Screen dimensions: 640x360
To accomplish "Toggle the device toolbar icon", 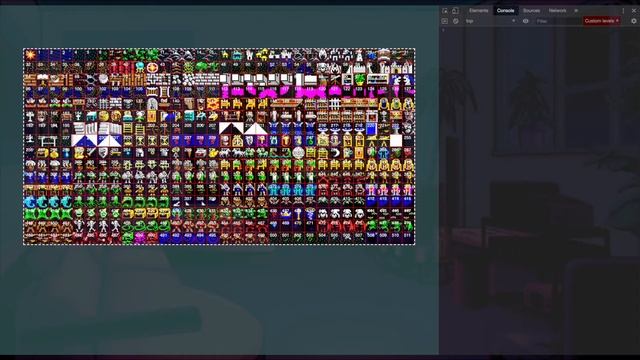I will click(456, 11).
